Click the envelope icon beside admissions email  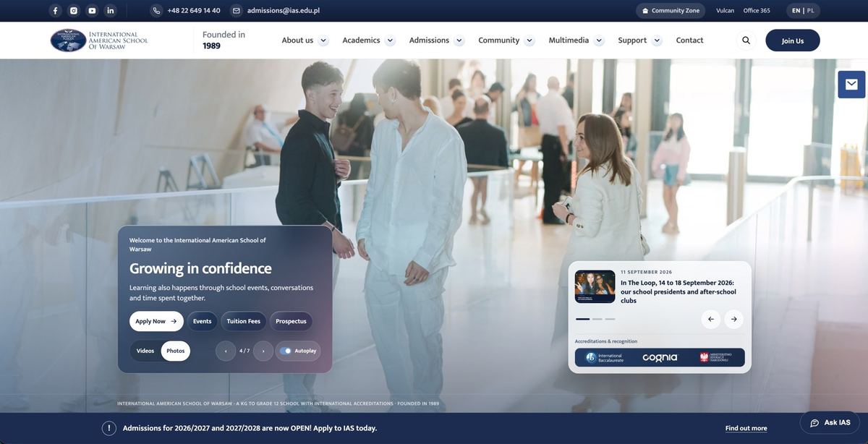(237, 11)
